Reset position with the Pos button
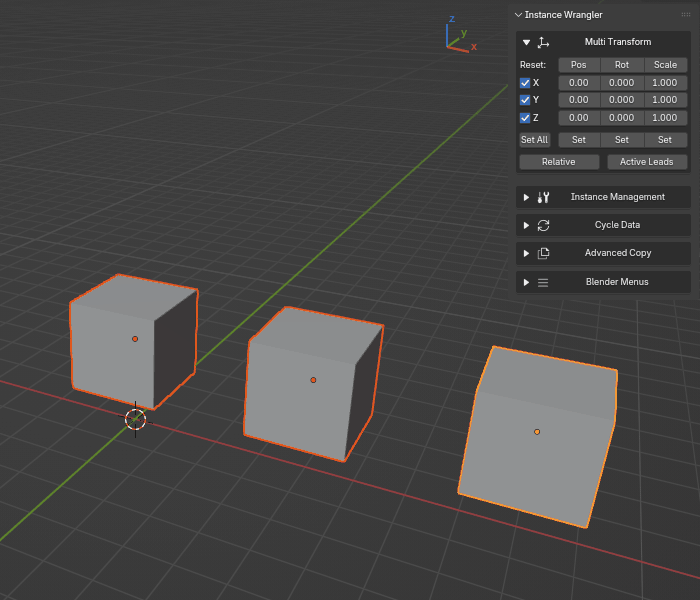This screenshot has width=700, height=600. (579, 65)
